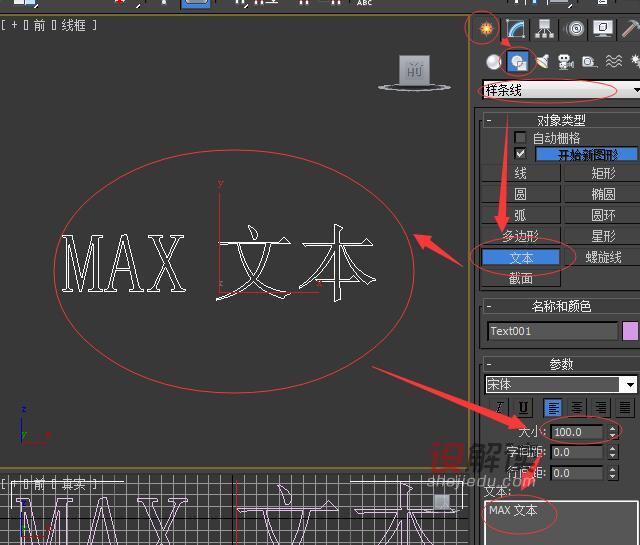The height and width of the screenshot is (545, 640).
Task: Select the Cameras category icon
Action: click(566, 62)
